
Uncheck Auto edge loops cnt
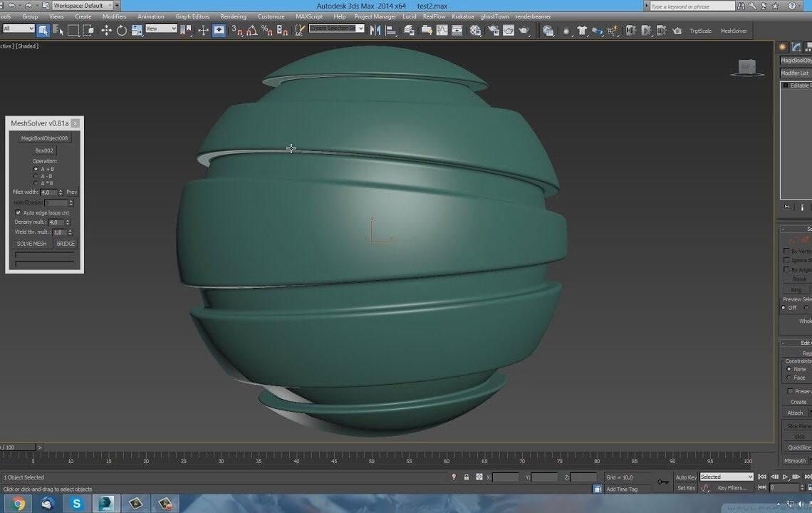(17, 212)
